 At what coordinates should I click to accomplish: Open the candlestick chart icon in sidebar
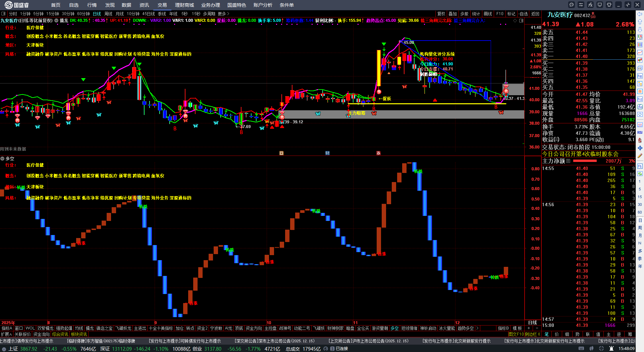pos(640,60)
